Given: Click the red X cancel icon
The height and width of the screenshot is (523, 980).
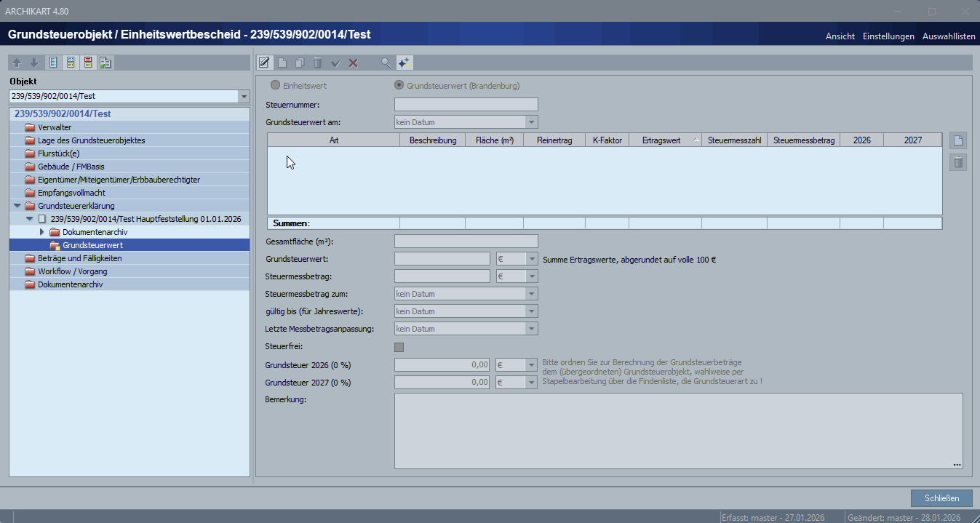Looking at the screenshot, I should 354,63.
